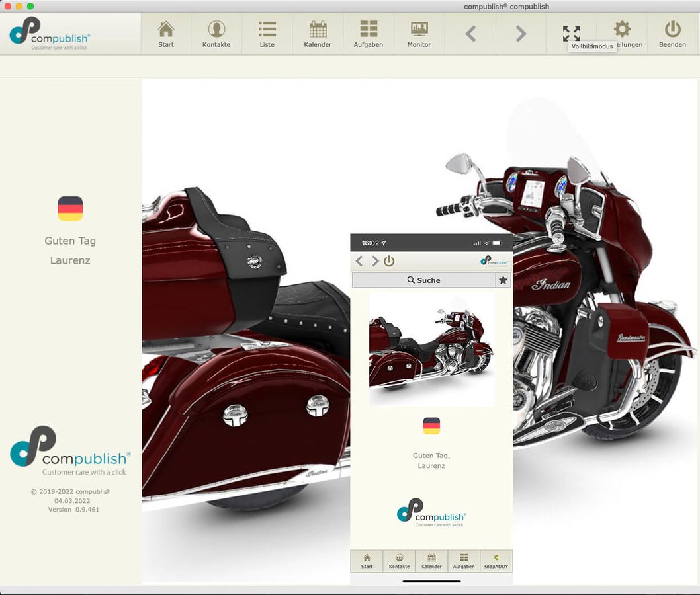
Task: Click "Laurenz" in the phone view
Action: point(431,465)
